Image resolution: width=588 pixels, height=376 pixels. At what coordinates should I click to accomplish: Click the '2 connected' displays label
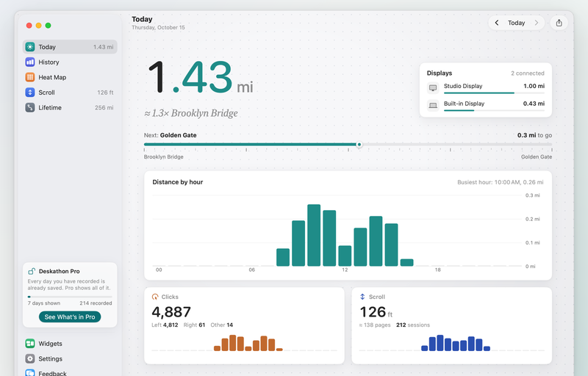click(527, 73)
